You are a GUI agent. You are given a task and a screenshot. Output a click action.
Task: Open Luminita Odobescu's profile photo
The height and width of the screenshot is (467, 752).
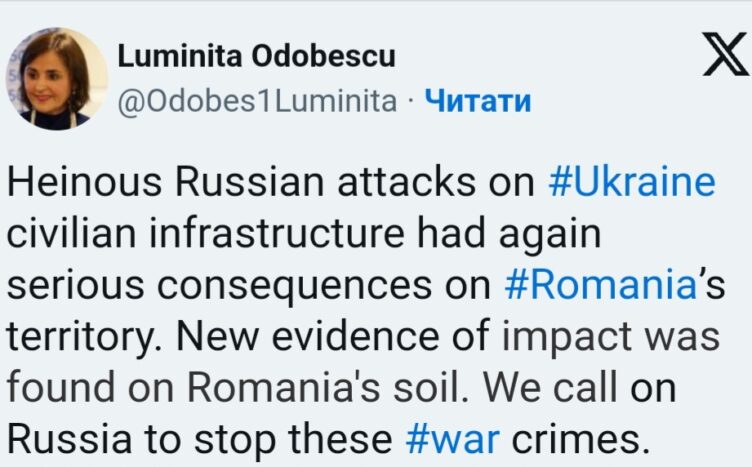62,78
